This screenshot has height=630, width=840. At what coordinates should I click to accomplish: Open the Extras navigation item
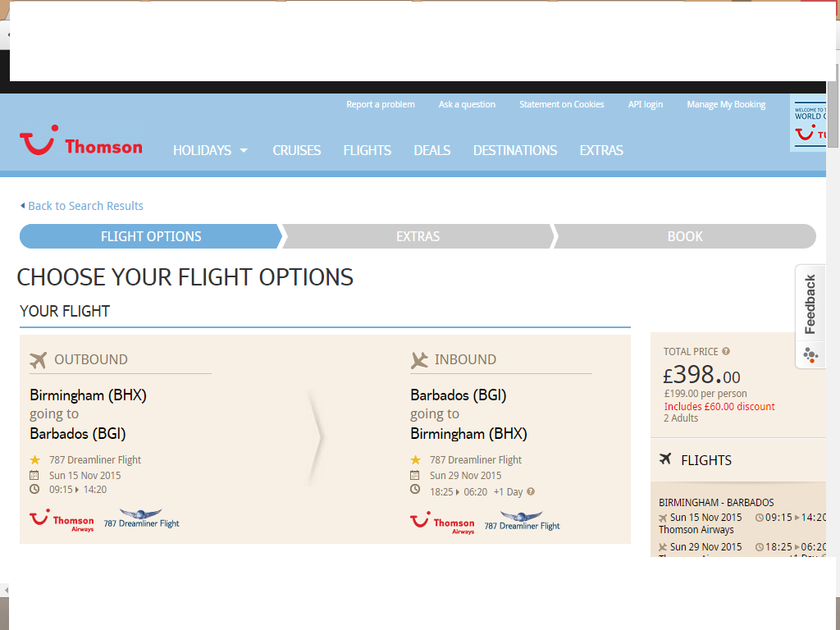coord(601,151)
